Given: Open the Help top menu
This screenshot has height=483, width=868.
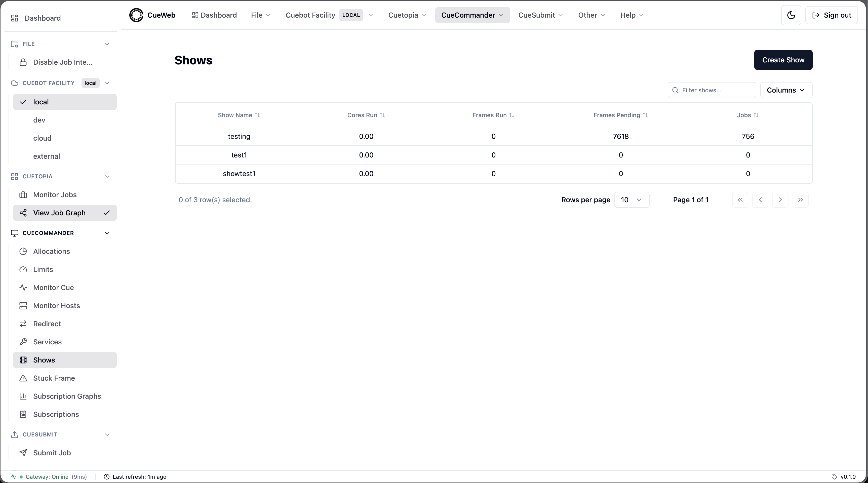Looking at the screenshot, I should [x=632, y=15].
